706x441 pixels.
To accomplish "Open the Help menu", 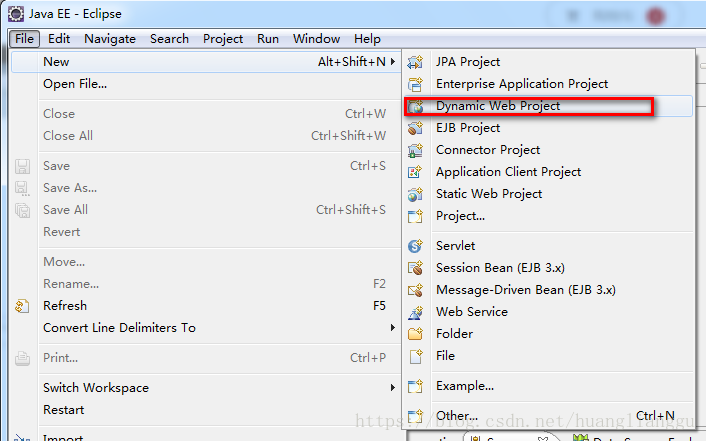I will coord(367,39).
